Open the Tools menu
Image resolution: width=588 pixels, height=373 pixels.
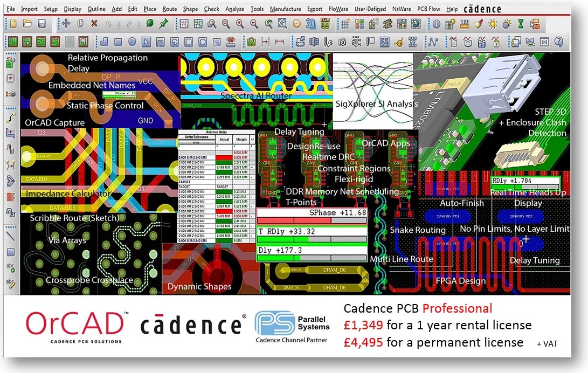(x=257, y=9)
